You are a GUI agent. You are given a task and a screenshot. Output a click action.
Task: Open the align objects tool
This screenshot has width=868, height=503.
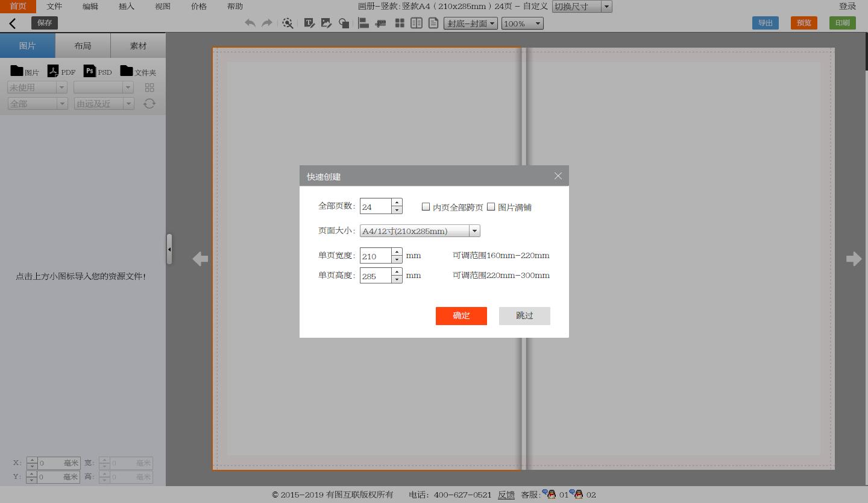(363, 23)
